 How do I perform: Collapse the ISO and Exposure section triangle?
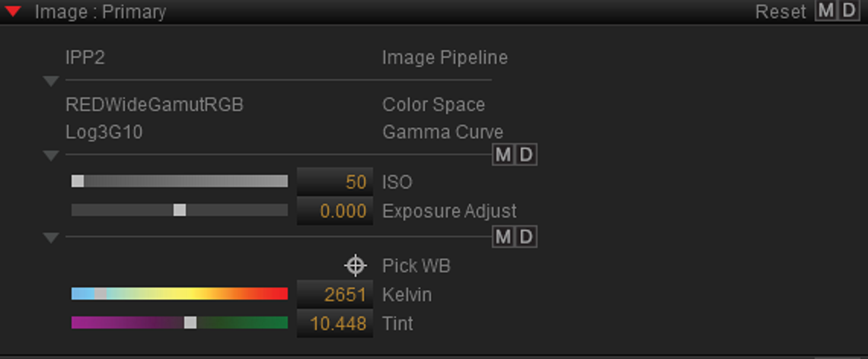51,156
